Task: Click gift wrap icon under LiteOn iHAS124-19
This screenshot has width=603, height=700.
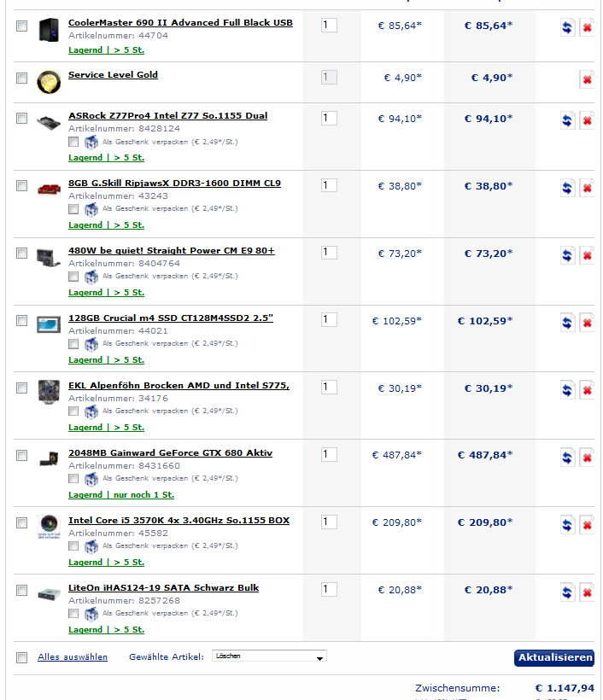Action: (x=91, y=614)
